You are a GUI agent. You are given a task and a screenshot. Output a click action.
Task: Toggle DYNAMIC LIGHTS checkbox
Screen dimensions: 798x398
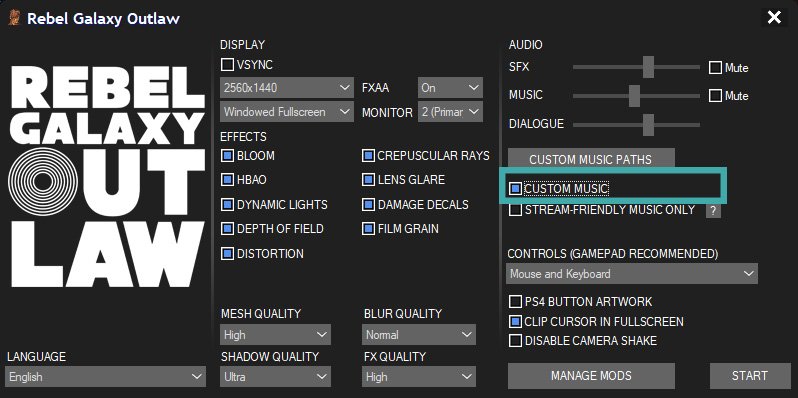(227, 205)
